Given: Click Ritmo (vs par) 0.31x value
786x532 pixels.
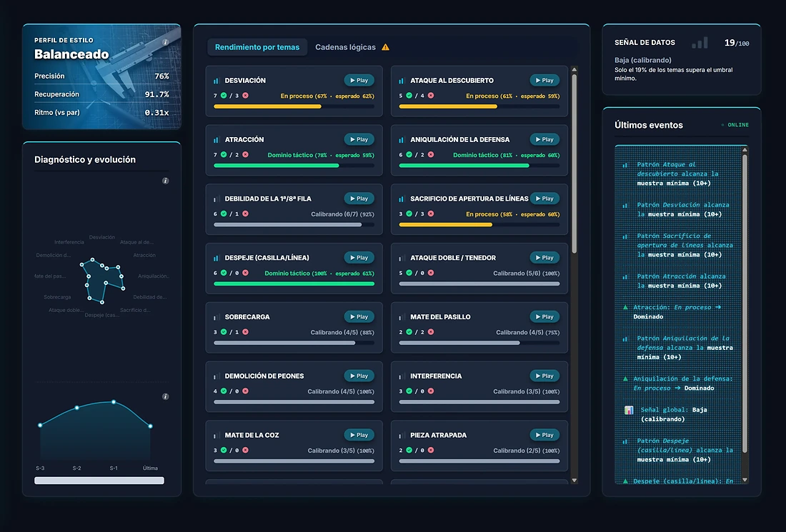Looking at the screenshot, I should coord(157,113).
